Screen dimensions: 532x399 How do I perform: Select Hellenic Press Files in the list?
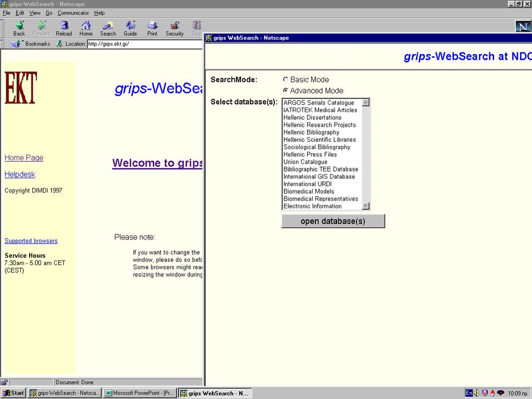[x=310, y=155]
